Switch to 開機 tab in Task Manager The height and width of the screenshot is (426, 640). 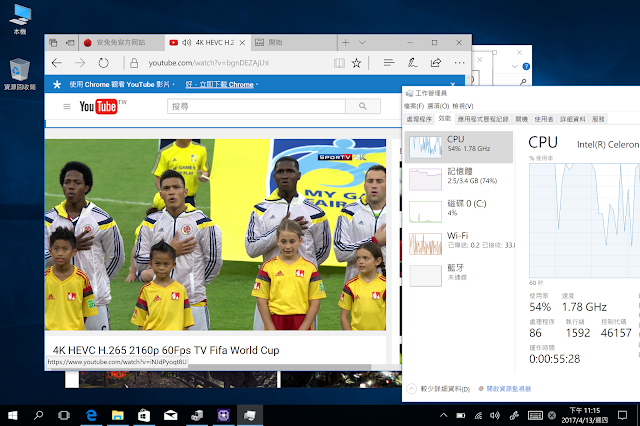pos(522,119)
